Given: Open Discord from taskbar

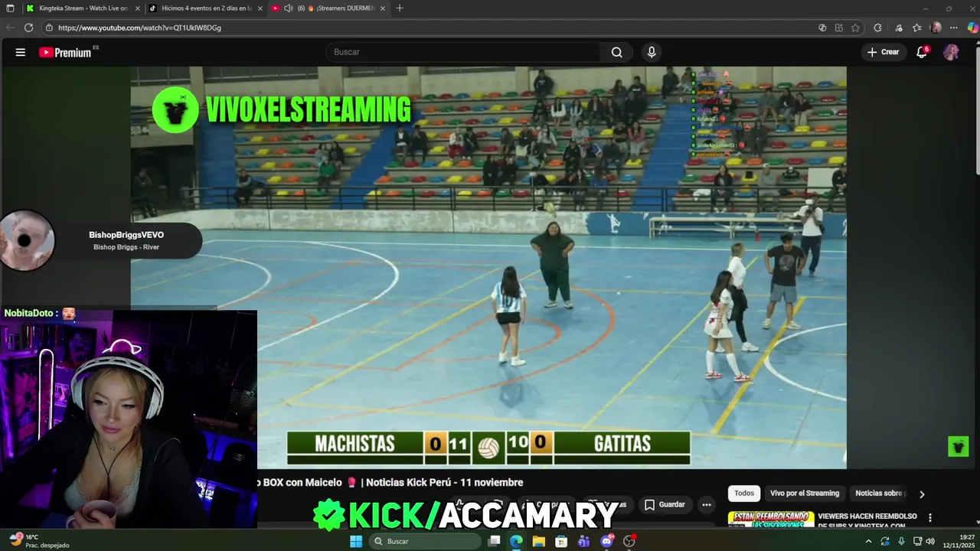Looking at the screenshot, I should pos(606,541).
